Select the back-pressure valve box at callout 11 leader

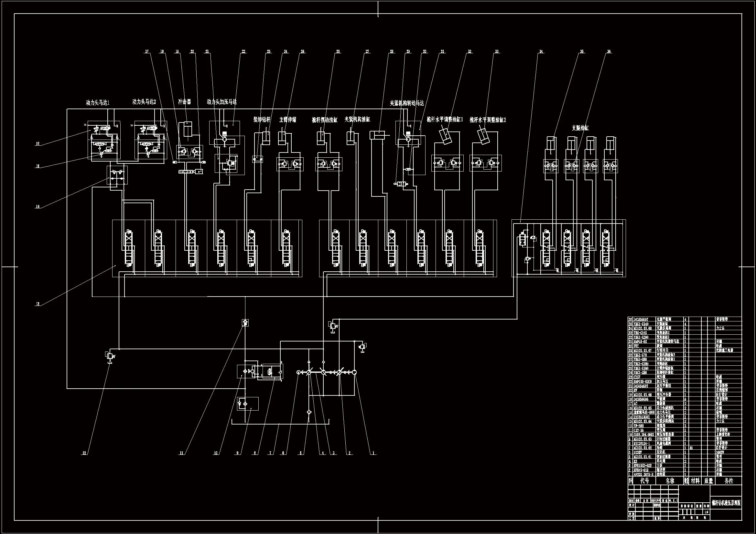tap(245, 323)
